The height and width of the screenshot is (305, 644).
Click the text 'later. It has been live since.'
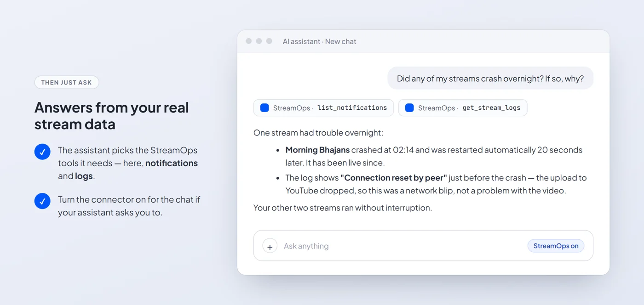tap(335, 163)
